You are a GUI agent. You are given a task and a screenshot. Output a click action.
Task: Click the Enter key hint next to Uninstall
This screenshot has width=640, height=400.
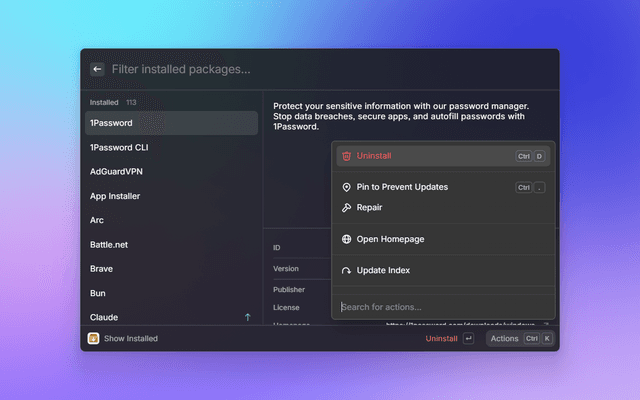(x=468, y=338)
